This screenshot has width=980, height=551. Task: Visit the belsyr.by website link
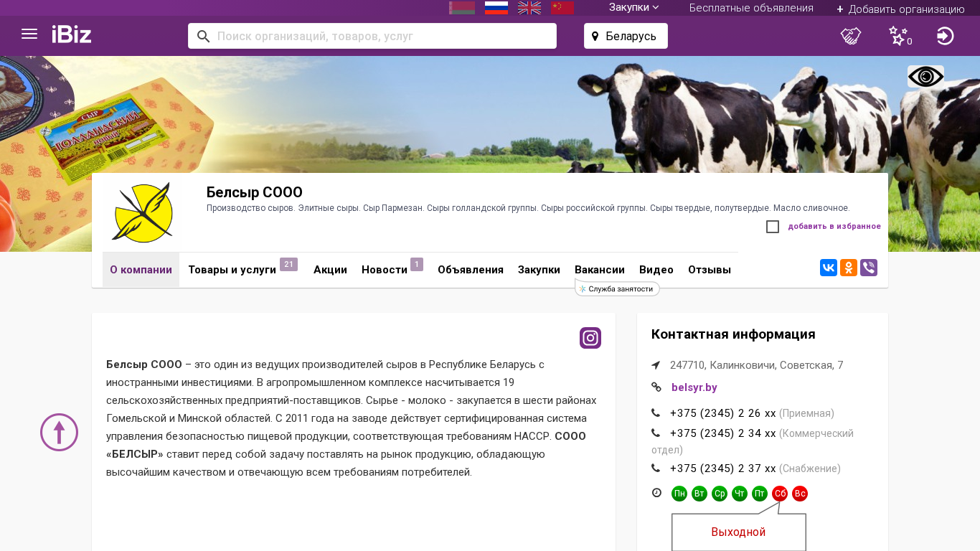[x=694, y=387]
